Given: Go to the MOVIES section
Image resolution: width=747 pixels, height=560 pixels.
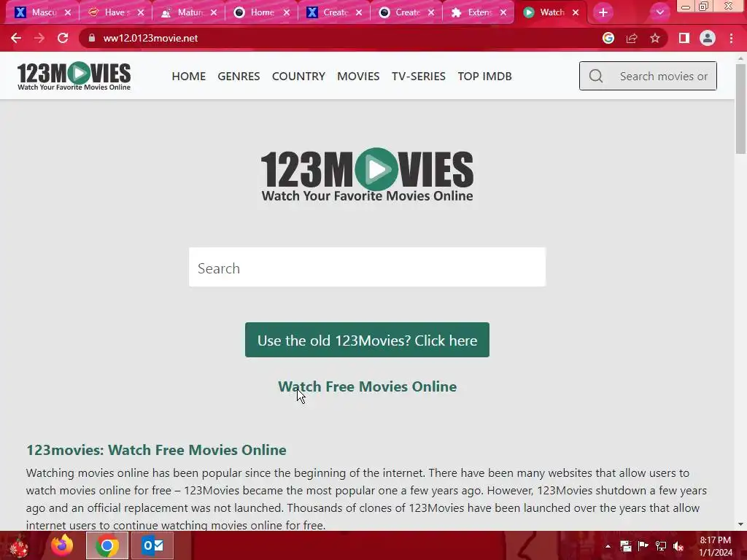Looking at the screenshot, I should click(x=358, y=76).
